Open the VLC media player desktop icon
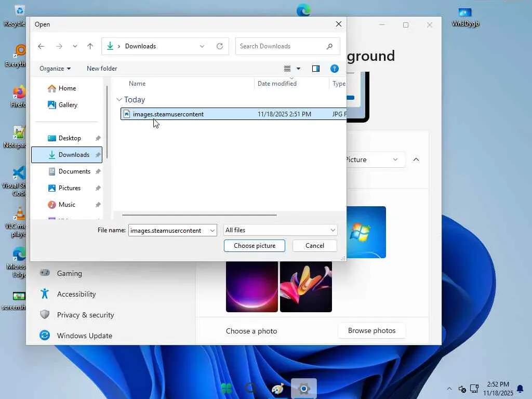The image size is (532, 399). pyautogui.click(x=15, y=222)
